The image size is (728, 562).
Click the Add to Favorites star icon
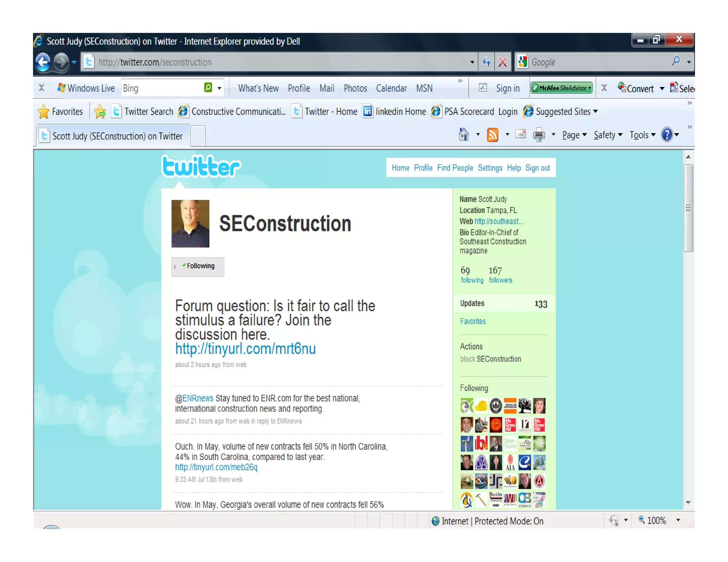100,112
